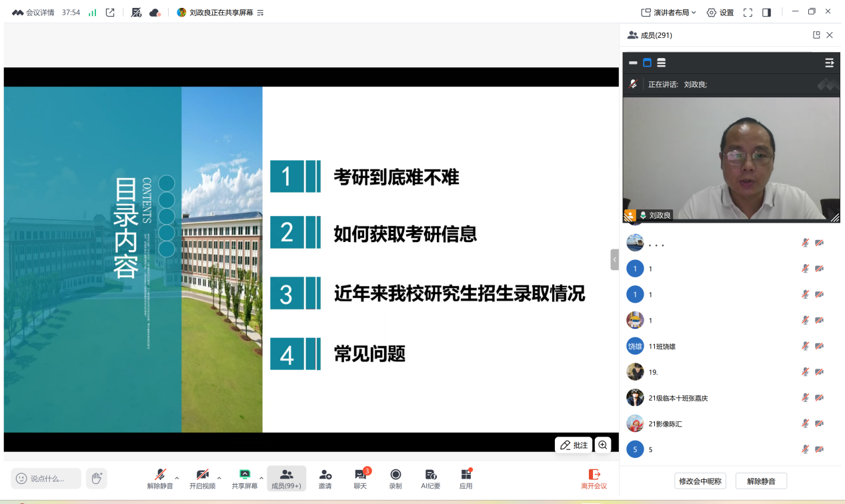Open the 演讲者布局 layout dropdown

668,13
